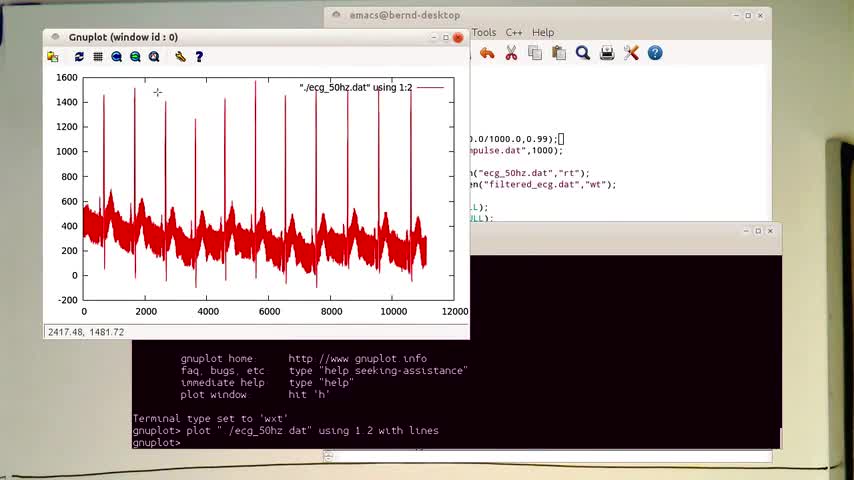The width and height of the screenshot is (854, 480).
Task: Apply previous zoom settings in Gnuplot
Action: pos(117,57)
